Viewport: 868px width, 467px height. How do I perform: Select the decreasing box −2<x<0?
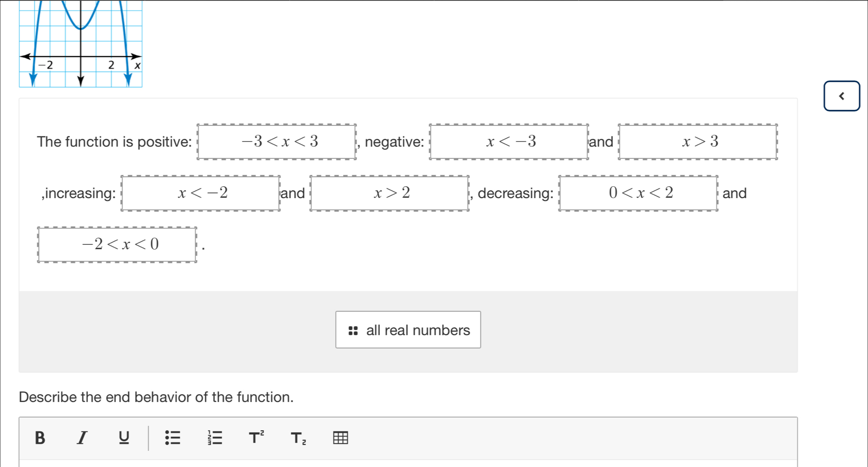(x=117, y=244)
